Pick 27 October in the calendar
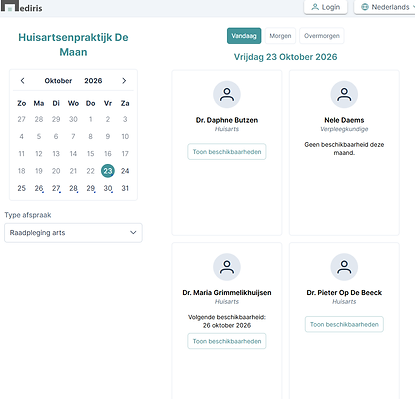This screenshot has width=415, height=399. (56, 188)
